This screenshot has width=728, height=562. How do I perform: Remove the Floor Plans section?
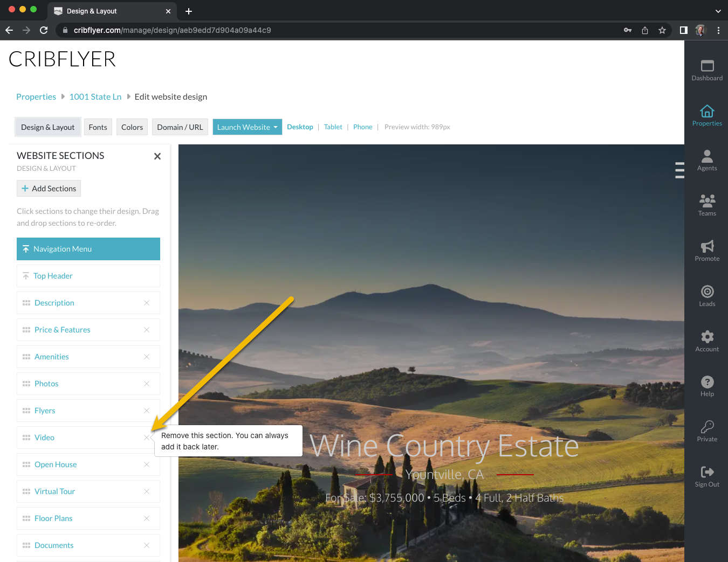(147, 518)
